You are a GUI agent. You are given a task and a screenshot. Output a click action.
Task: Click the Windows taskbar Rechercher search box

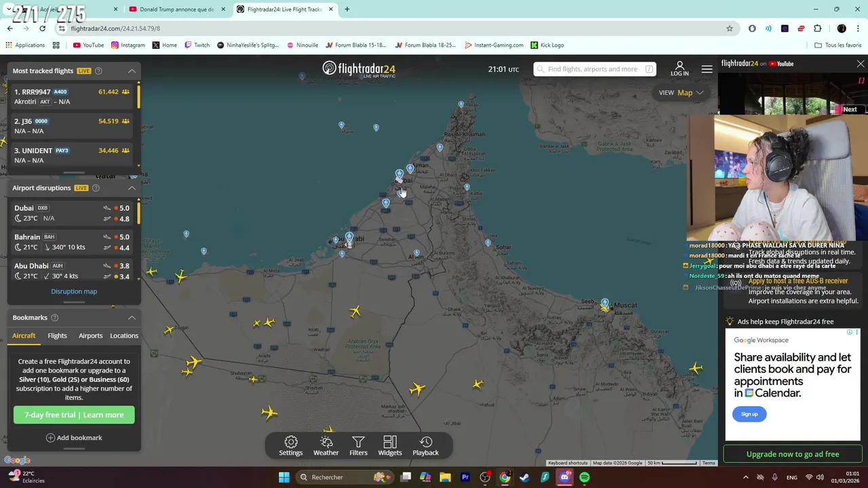[x=344, y=477]
